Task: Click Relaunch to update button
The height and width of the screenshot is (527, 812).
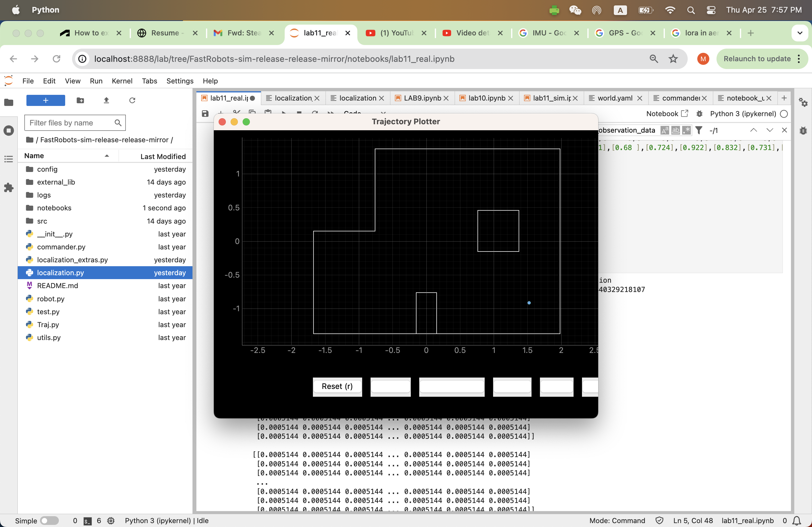Action: click(x=757, y=59)
